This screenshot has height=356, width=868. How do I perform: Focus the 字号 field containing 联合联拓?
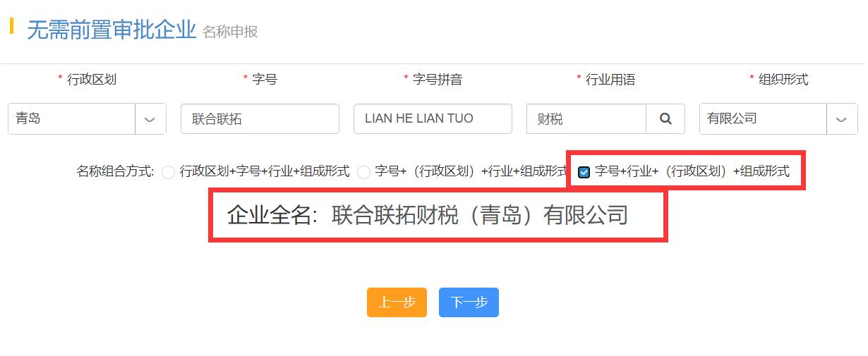260,119
